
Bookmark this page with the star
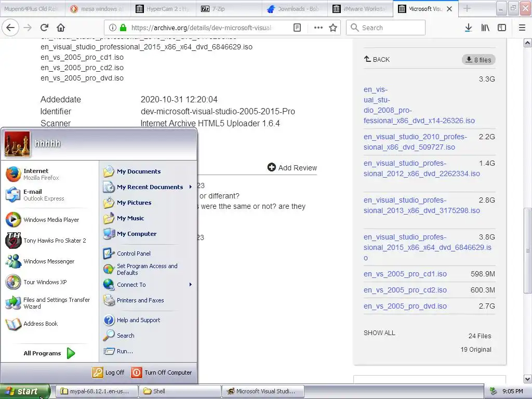(333, 28)
